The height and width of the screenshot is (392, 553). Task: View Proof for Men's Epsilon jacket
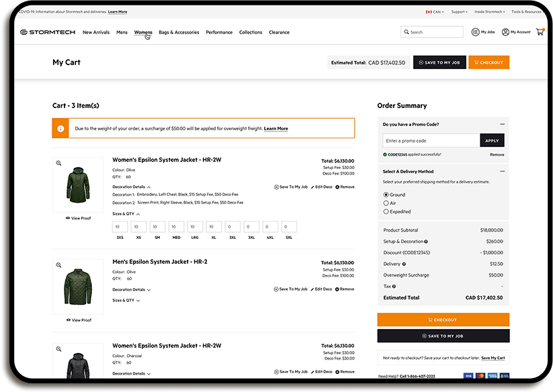(79, 320)
